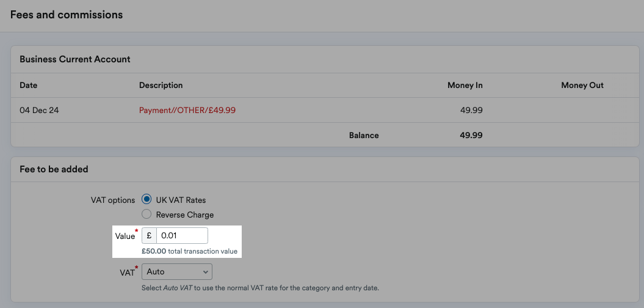
Task: Open the Payment//OTHER/£49.99 transaction link
Action: click(x=187, y=110)
